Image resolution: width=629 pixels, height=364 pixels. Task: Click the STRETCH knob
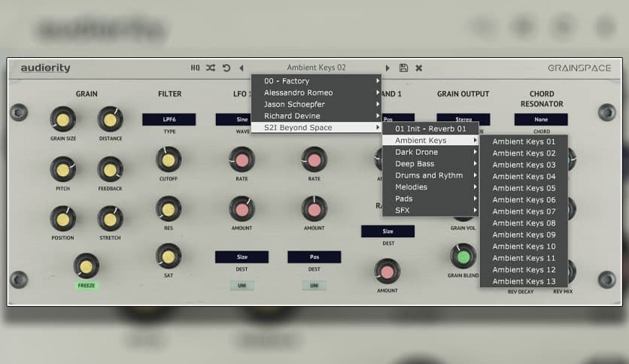111,219
